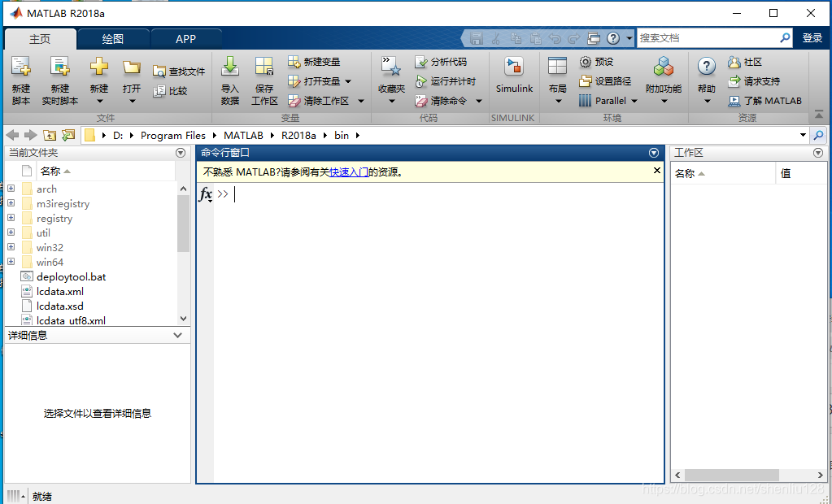Switch to the 主页 (Home) tab
Viewport: 832px width, 504px height.
40,39
